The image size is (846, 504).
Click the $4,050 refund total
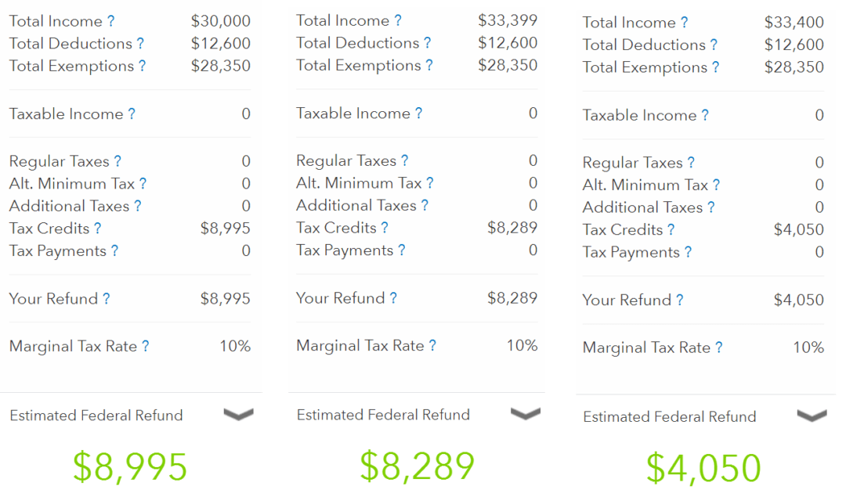coord(703,468)
